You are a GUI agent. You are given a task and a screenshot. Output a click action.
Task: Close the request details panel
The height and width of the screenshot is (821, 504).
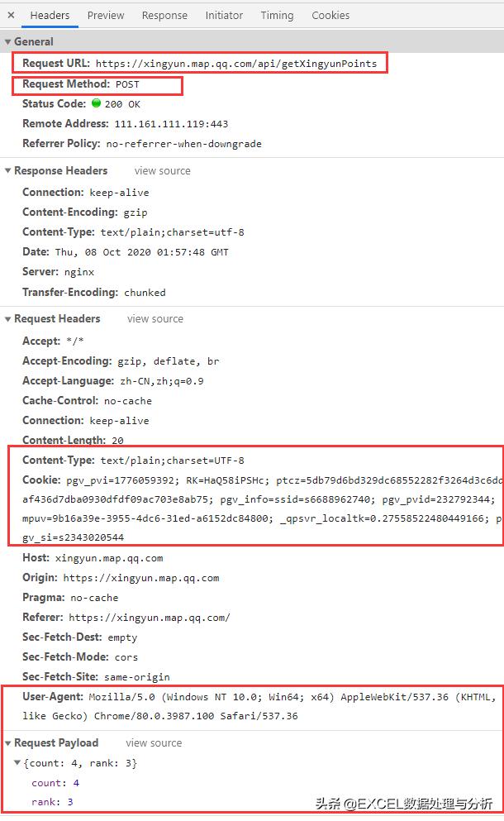coord(11,15)
